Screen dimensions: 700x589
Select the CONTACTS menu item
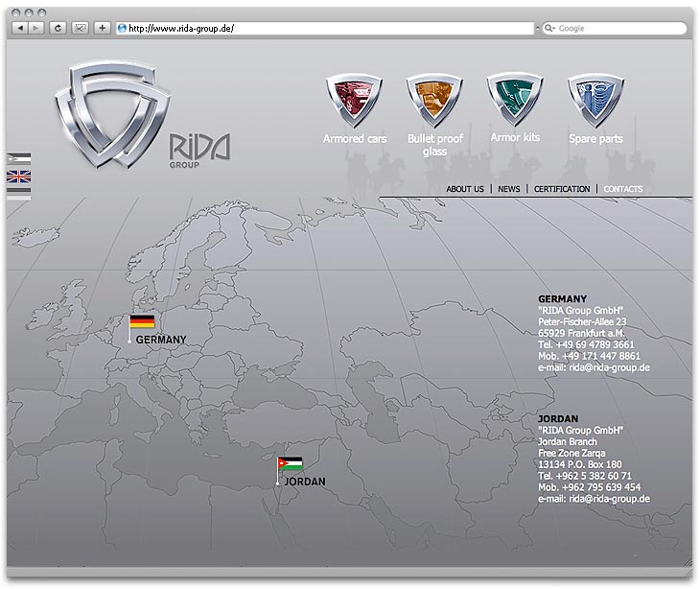(x=623, y=189)
